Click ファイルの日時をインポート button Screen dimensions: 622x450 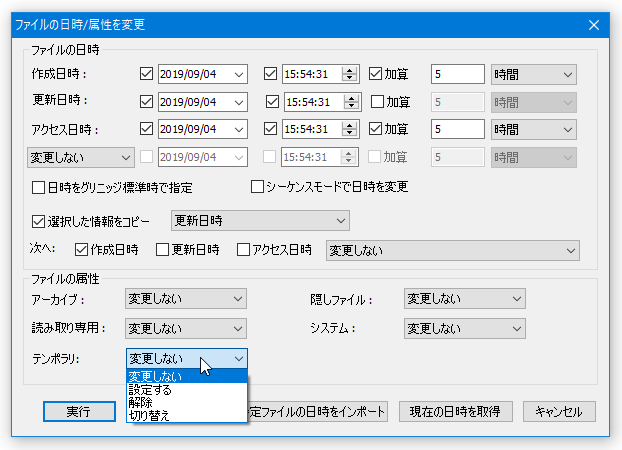(317, 412)
